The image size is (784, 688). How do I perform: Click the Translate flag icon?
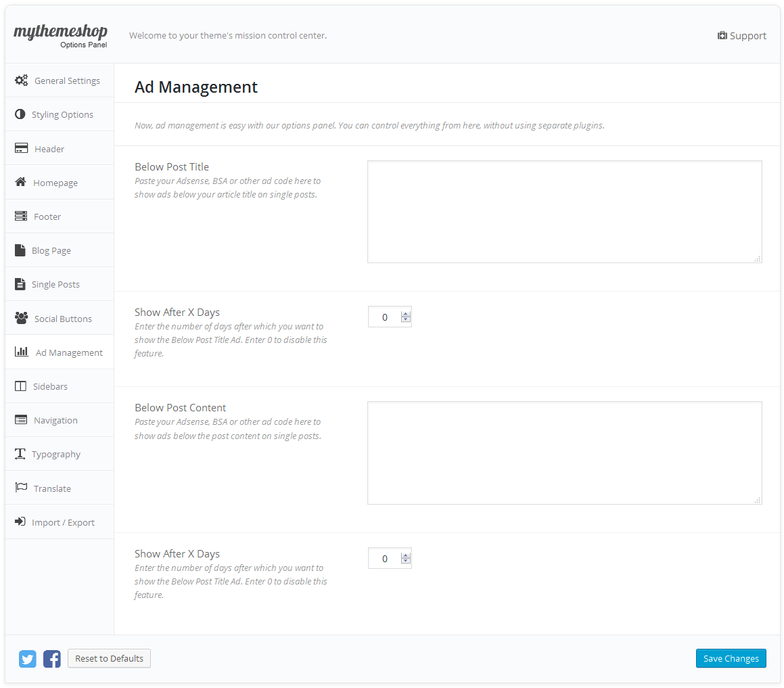pos(21,488)
